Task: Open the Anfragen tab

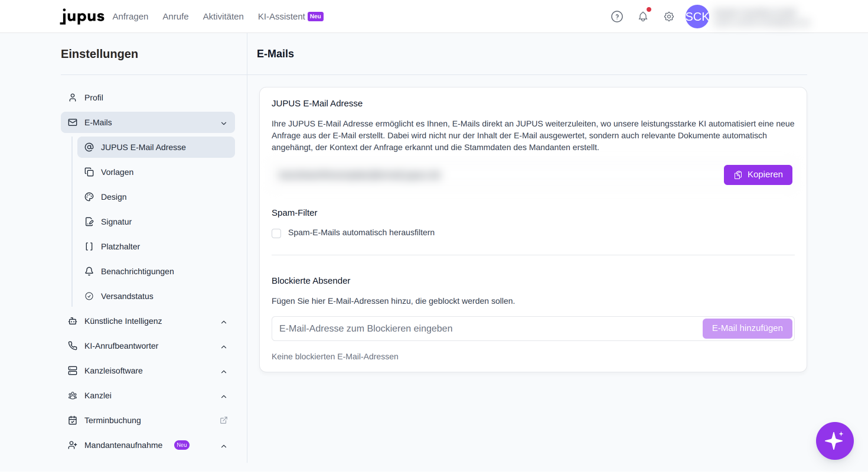Action: coord(130,17)
